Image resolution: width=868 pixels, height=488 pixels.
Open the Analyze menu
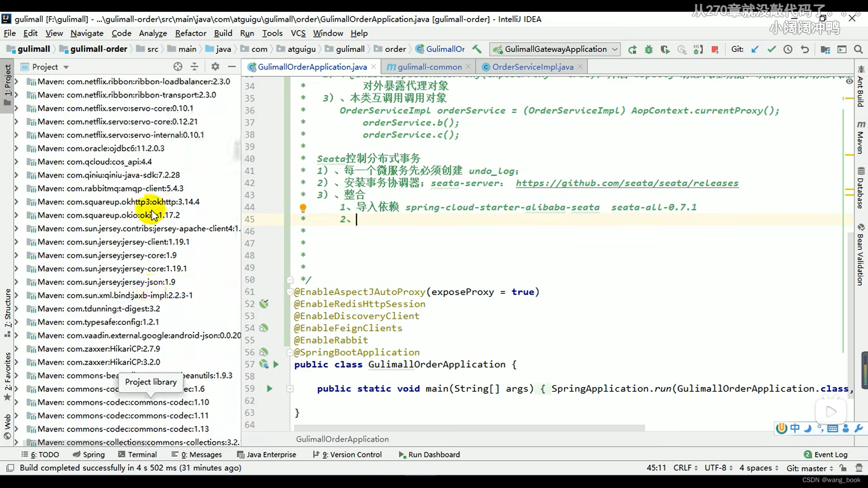[x=153, y=33]
